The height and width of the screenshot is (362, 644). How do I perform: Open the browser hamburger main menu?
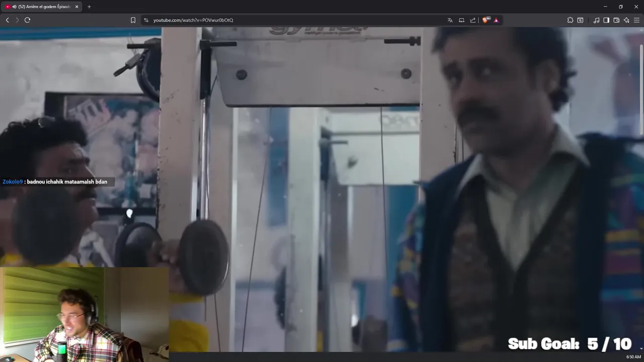click(x=636, y=20)
